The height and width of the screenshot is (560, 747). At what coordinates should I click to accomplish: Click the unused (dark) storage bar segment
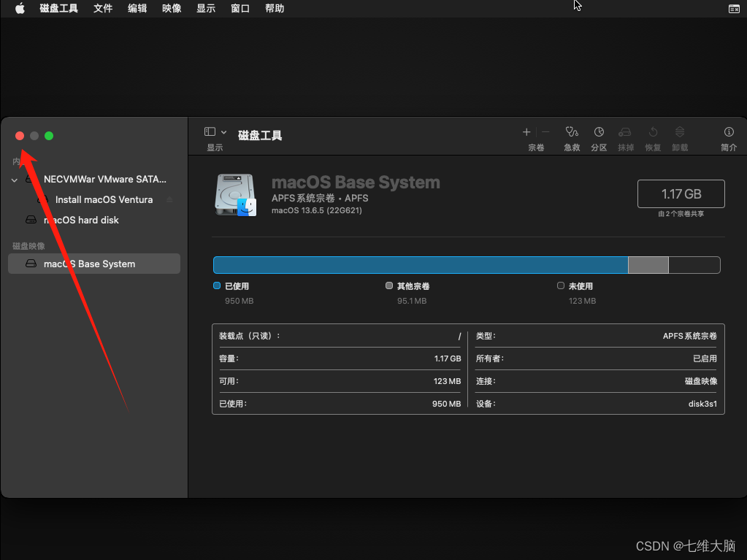(x=694, y=265)
